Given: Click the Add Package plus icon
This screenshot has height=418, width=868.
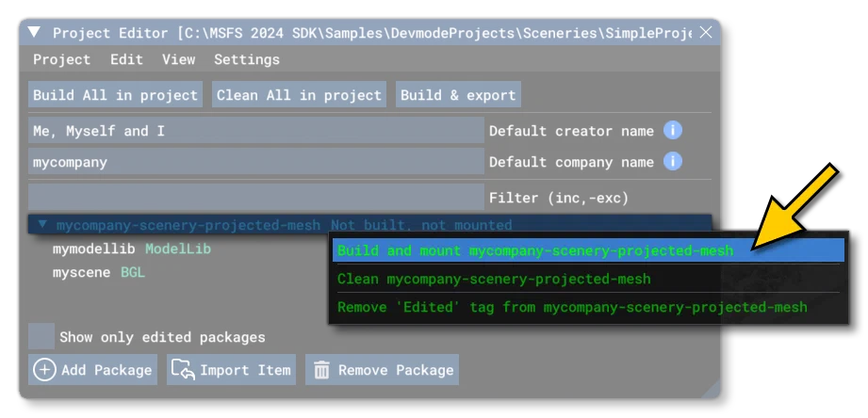Looking at the screenshot, I should [x=44, y=370].
